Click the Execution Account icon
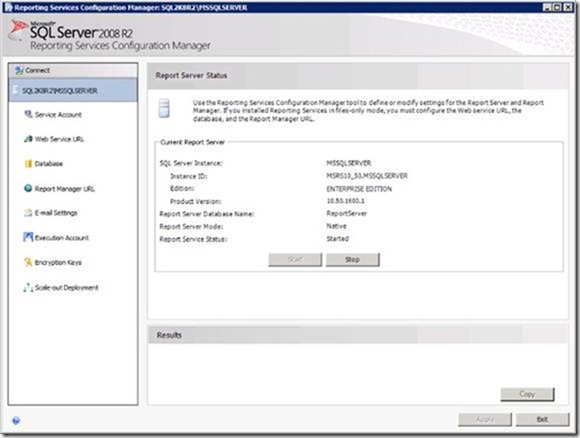 28,237
